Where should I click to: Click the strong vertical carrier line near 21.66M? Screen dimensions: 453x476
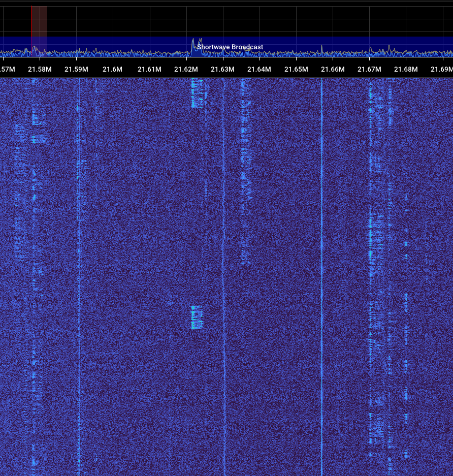pos(321,254)
